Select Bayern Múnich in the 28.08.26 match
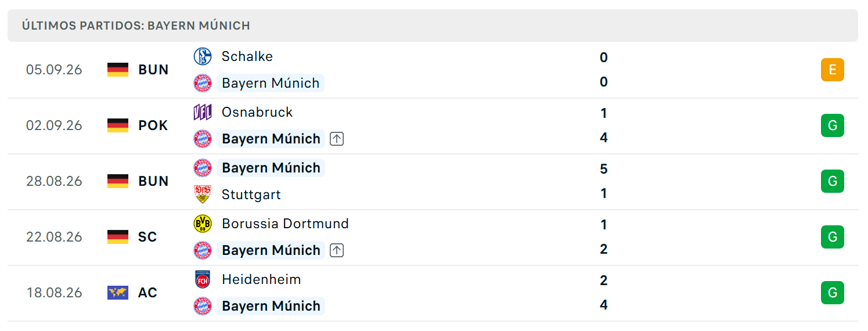 [x=271, y=168]
